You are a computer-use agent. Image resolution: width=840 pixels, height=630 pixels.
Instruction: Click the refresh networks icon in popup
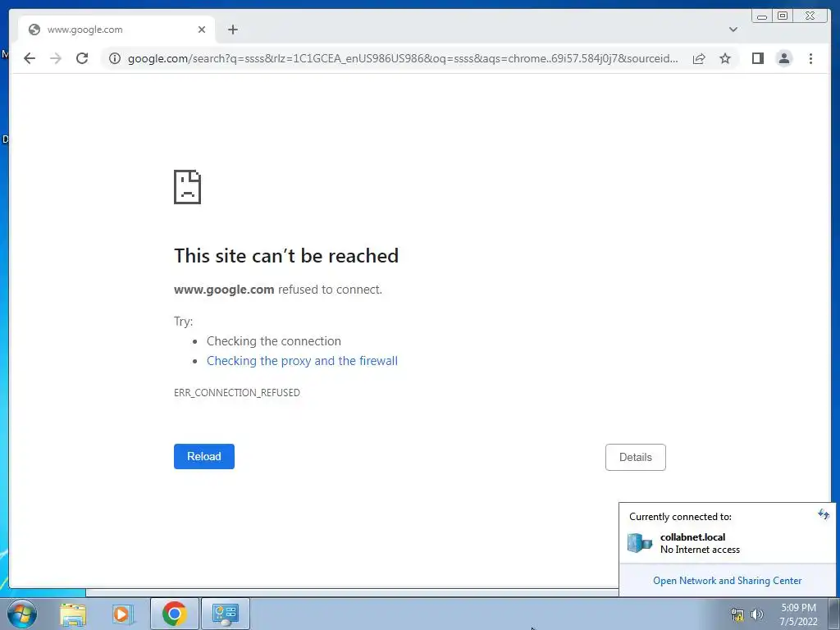(x=823, y=515)
